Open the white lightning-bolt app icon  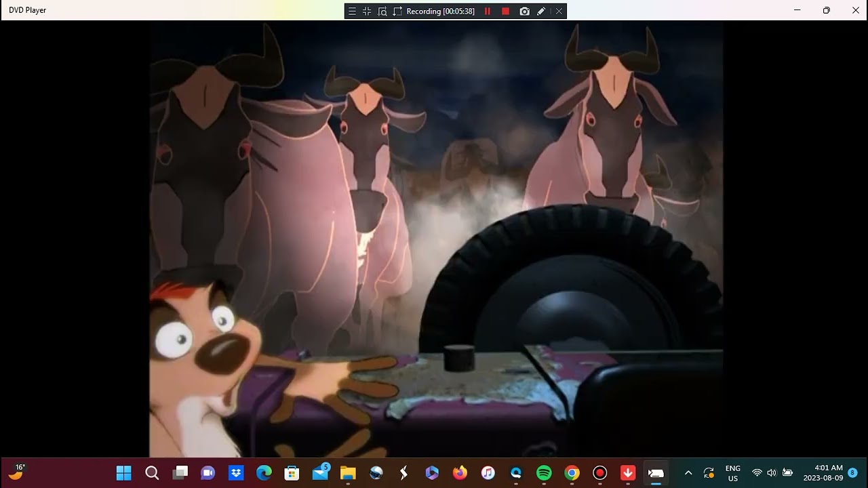404,473
